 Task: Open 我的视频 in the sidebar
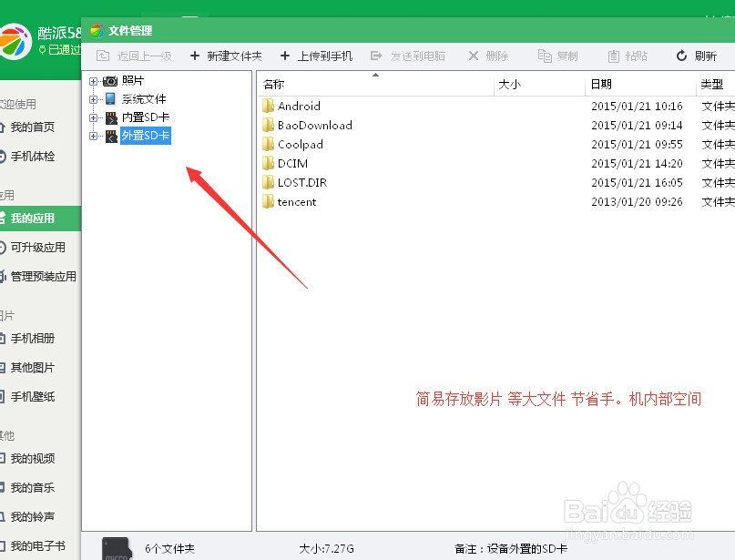pos(33,458)
